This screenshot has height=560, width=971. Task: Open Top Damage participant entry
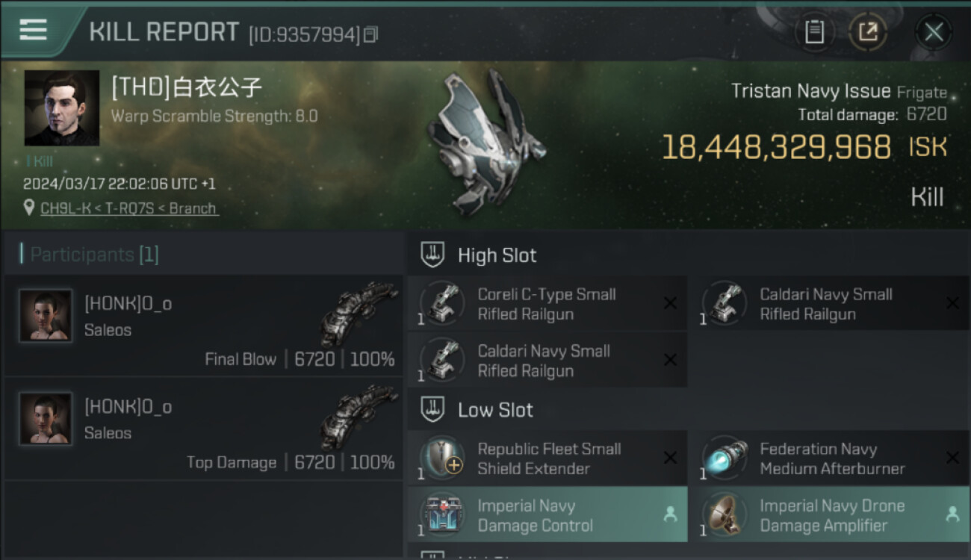203,429
